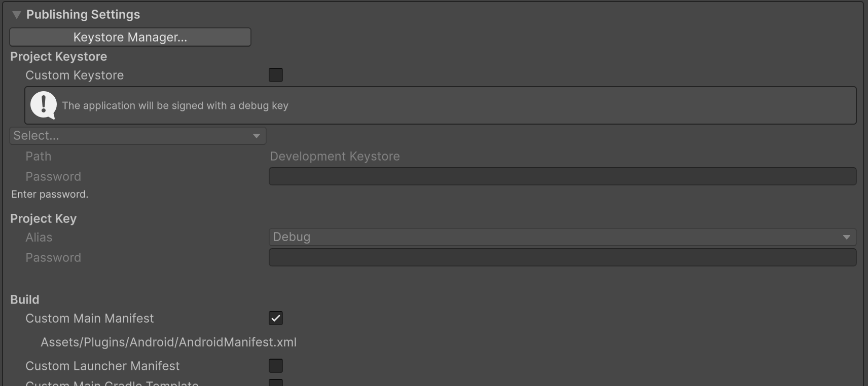
Task: Uncheck the Custom Main Manifest checkbox
Action: (x=276, y=318)
